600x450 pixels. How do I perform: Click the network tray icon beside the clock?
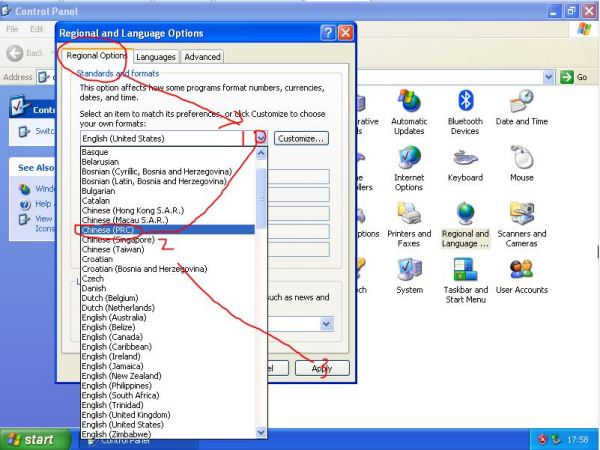coord(555,439)
